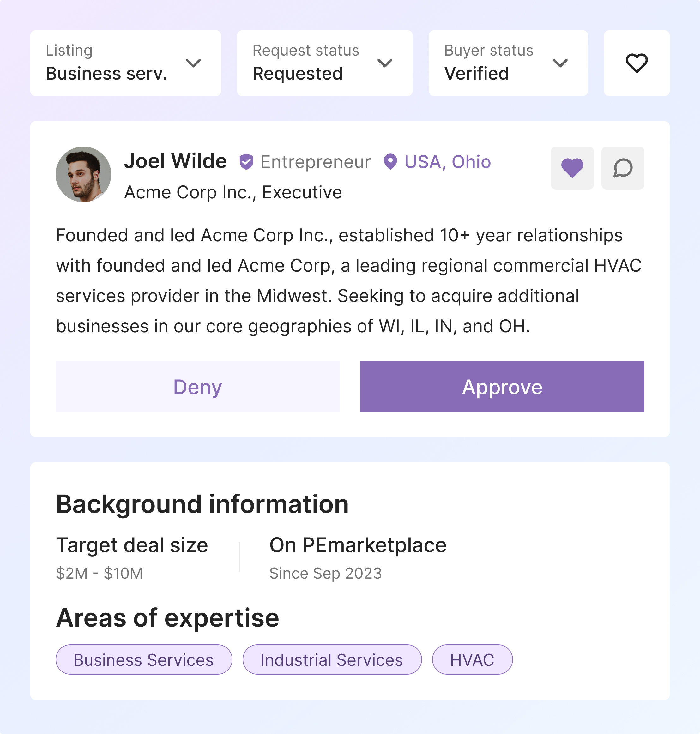The height and width of the screenshot is (734, 700).
Task: Click the Background information heading
Action: [x=202, y=504]
